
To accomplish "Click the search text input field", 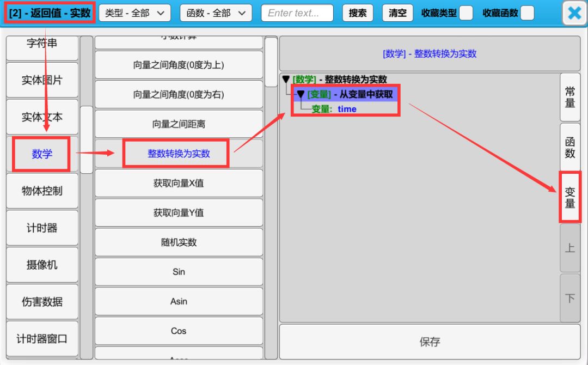I will [x=297, y=13].
